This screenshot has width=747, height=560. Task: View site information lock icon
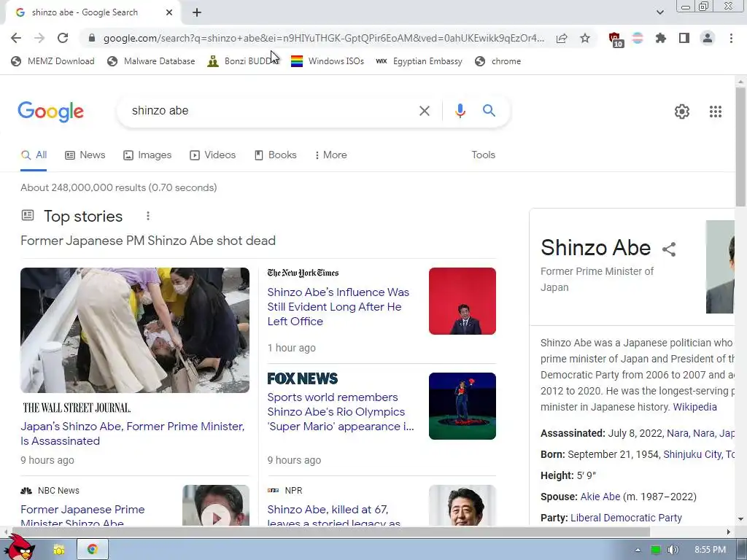tap(92, 38)
